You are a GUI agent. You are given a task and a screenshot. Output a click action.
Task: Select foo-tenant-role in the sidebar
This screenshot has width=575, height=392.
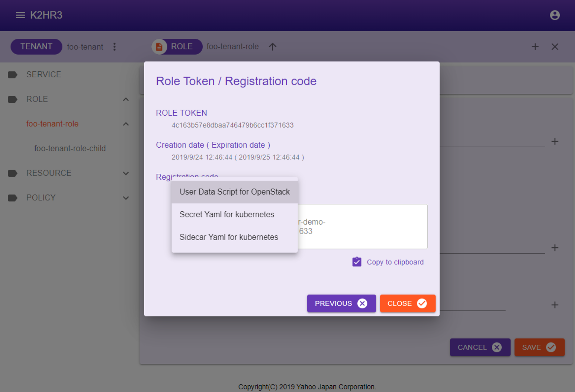(52, 124)
